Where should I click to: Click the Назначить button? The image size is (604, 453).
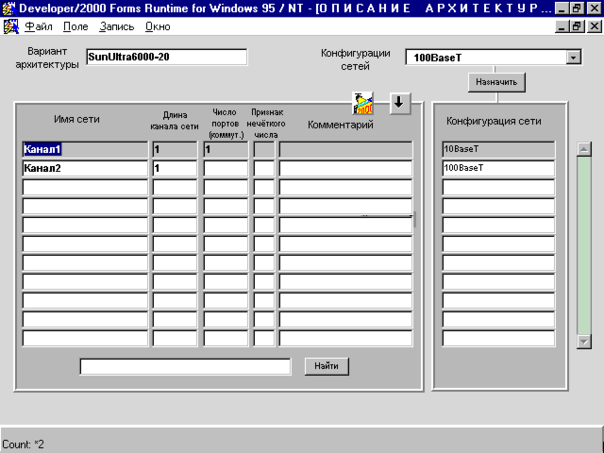click(497, 82)
